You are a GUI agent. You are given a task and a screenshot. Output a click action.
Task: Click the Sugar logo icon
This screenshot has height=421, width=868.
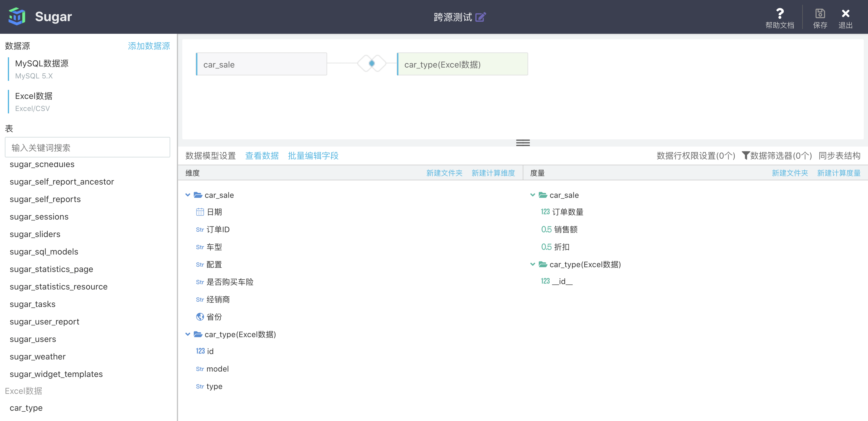click(17, 17)
